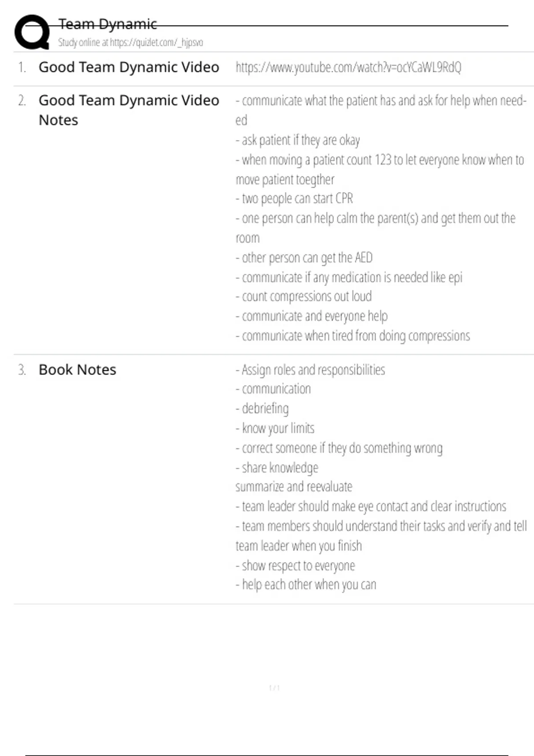Viewport: 534px width, 756px height.
Task: Click the debriefing note line
Action: (x=263, y=409)
